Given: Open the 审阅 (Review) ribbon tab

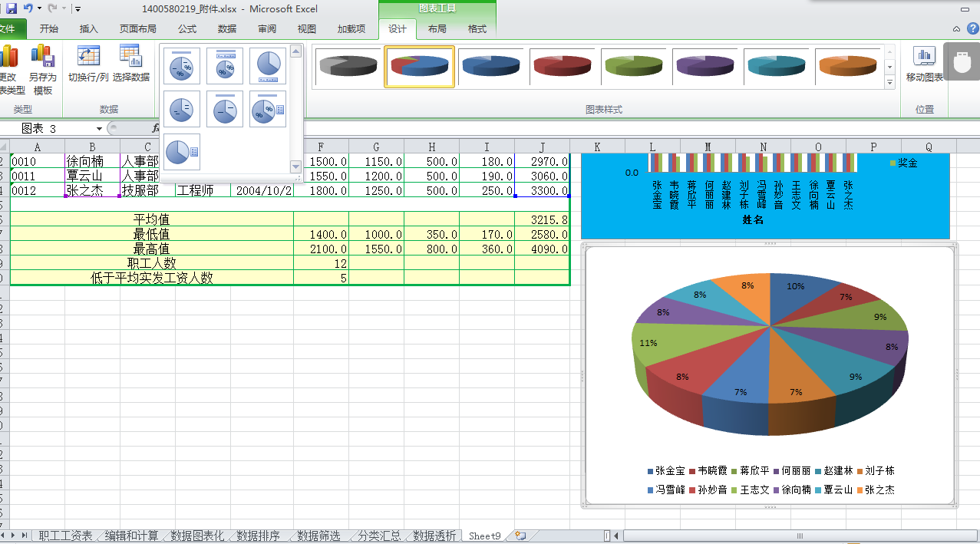Looking at the screenshot, I should [x=267, y=29].
